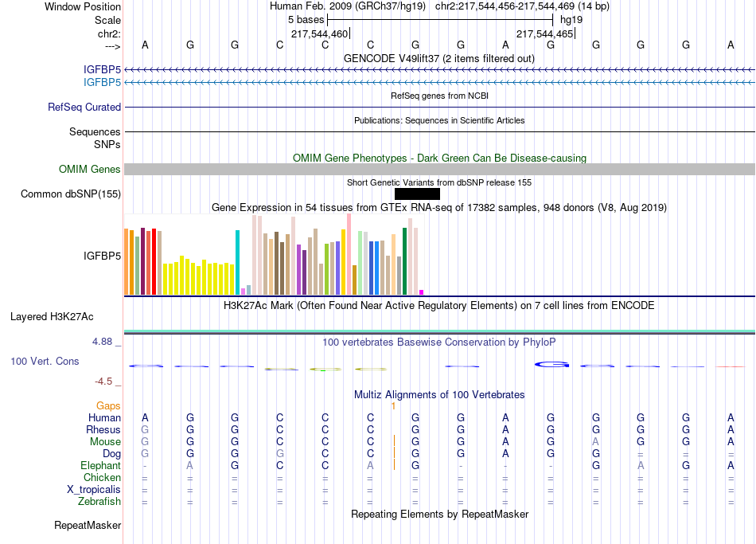This screenshot has width=756, height=544.
Task: Click the black dbSNP variant box
Action: (417, 194)
